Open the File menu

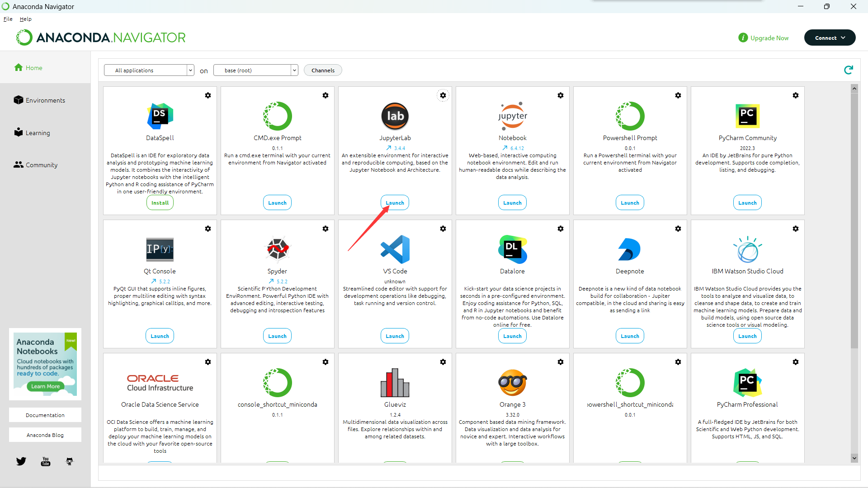click(8, 19)
